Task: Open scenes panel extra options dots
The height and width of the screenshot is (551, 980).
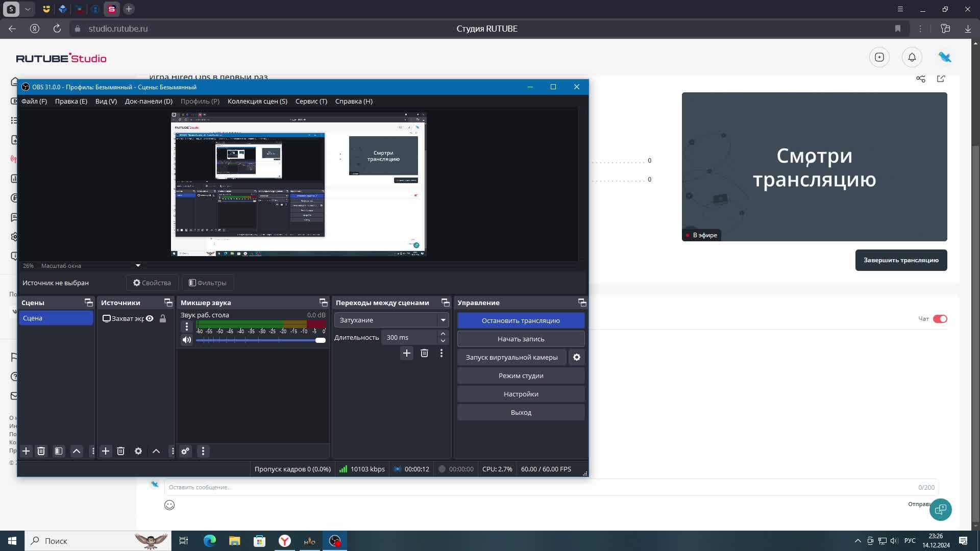Action: [x=92, y=451]
